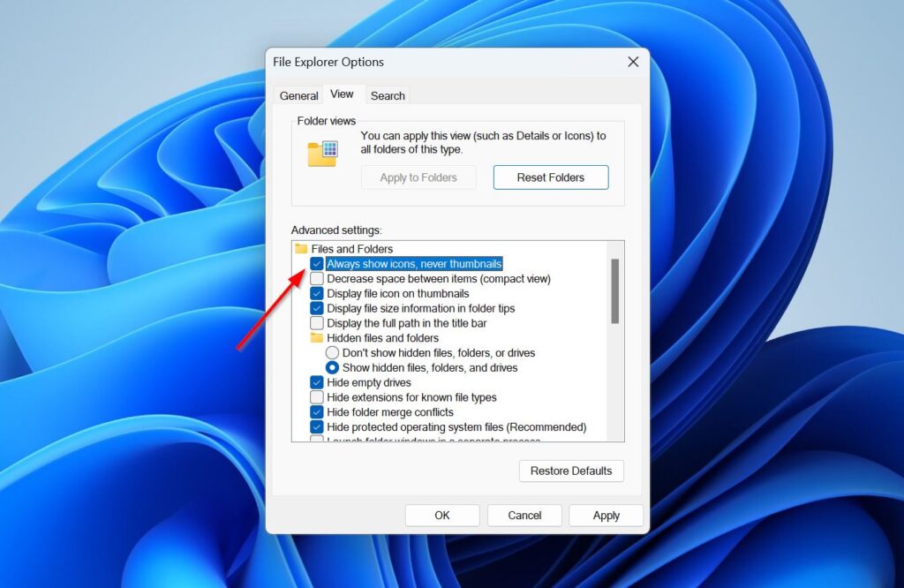Click the Reset Folders button
The height and width of the screenshot is (588, 904).
click(x=551, y=177)
